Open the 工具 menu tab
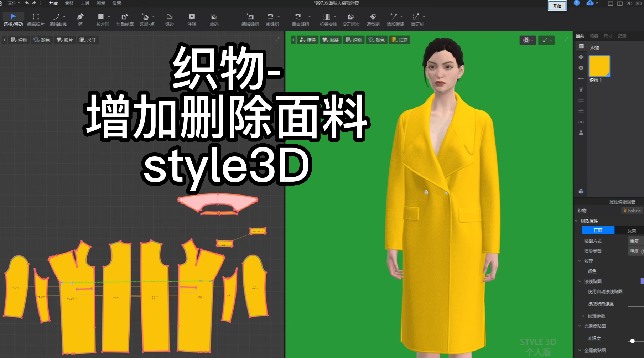The height and width of the screenshot is (358, 644). coord(85,3)
